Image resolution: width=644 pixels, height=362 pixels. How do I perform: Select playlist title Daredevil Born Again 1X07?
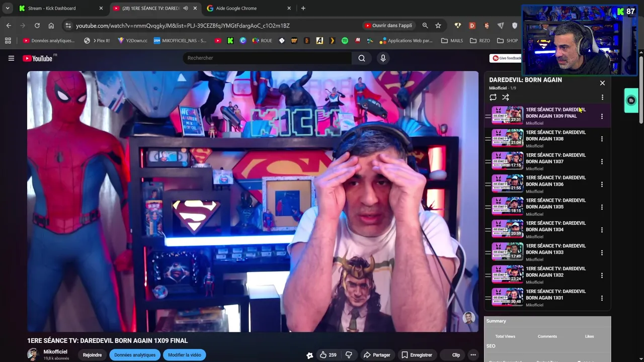tap(555, 158)
